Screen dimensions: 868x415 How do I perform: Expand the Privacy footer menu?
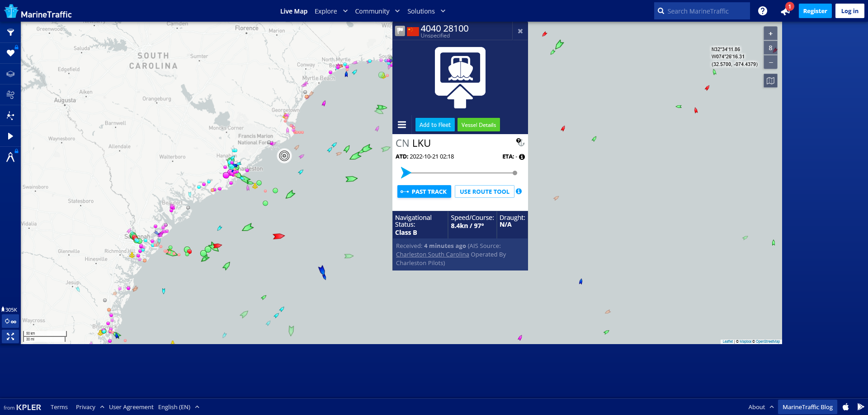[90, 407]
